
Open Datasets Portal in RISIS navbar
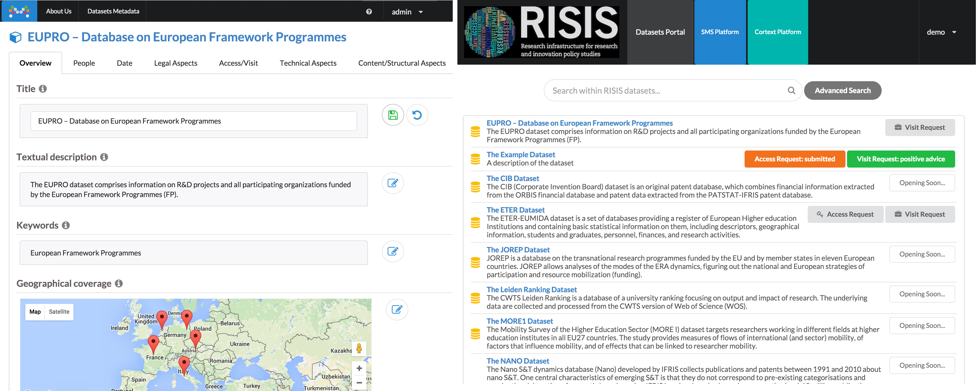[660, 32]
